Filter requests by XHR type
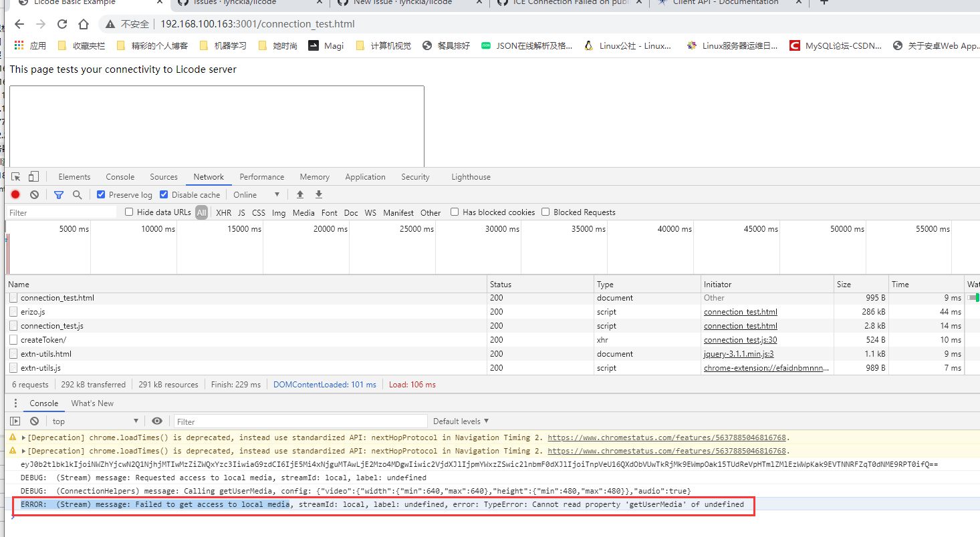Viewport: 980px width, 537px height. click(x=223, y=212)
